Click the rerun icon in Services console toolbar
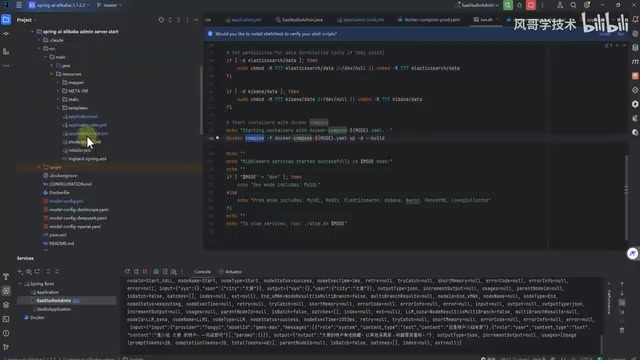 [x=127, y=271]
